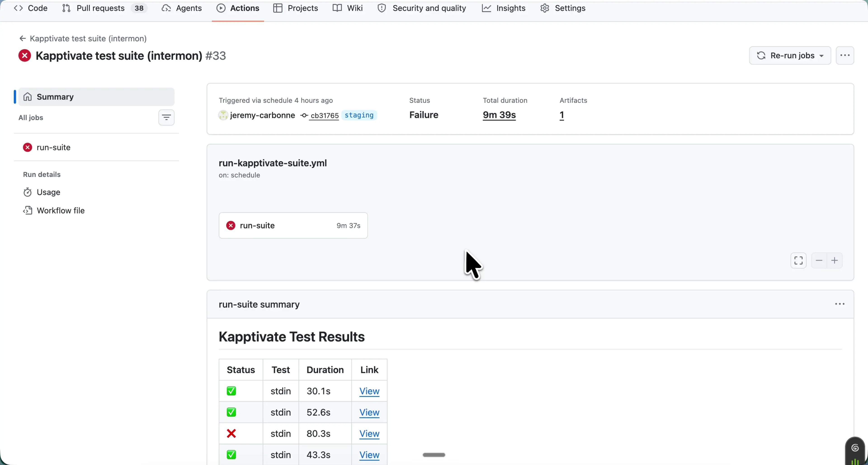This screenshot has height=465, width=868.
Task: Open run-suite job card in workflow graph
Action: (x=293, y=225)
